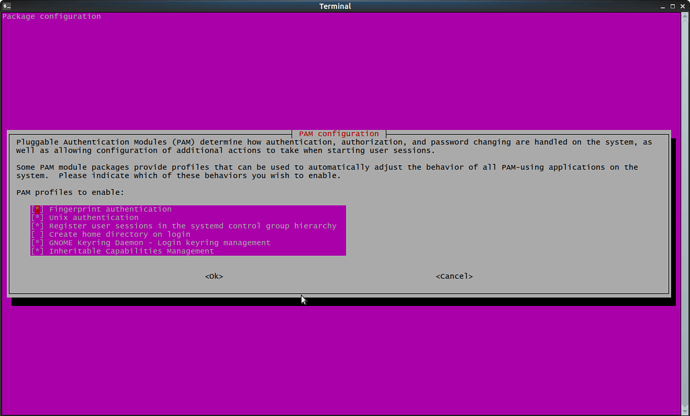690x416 pixels.
Task: Click the 'PAM configuration' dialog title
Action: (x=339, y=134)
